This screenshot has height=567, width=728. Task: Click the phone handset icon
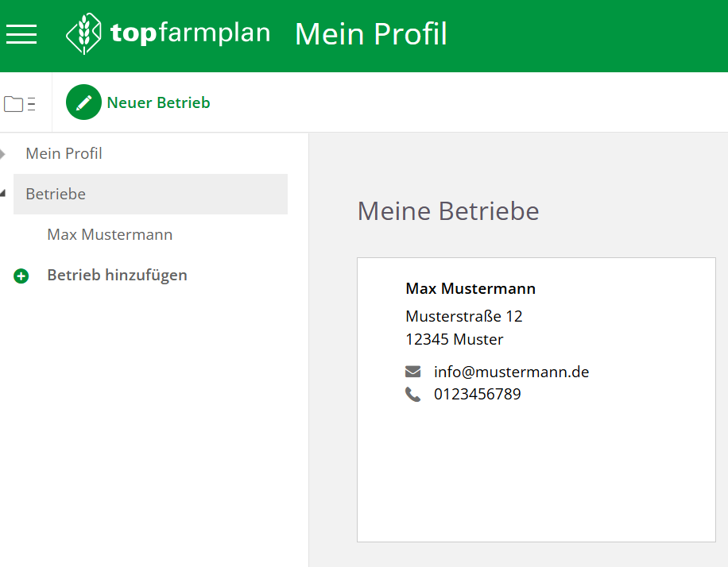coord(412,395)
